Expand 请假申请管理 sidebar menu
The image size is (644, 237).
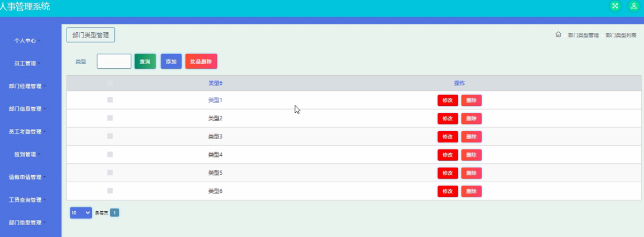coord(27,177)
